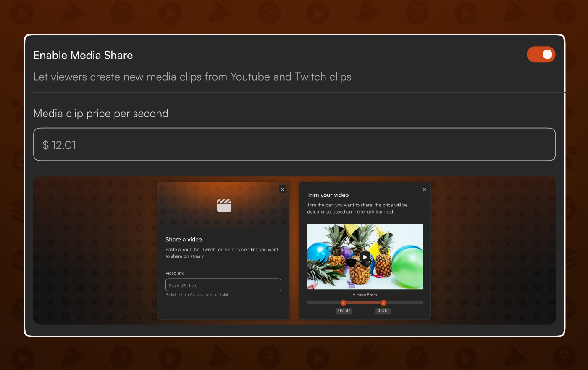Screen dimensions: 588x370
Task: Click the clapperboard icon in share dialog
Action: (x=224, y=205)
